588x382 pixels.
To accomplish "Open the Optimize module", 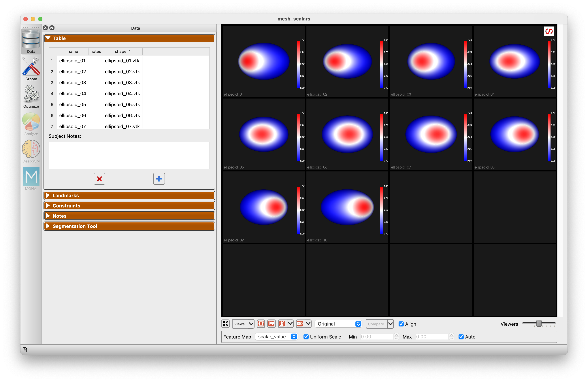I will 31,96.
